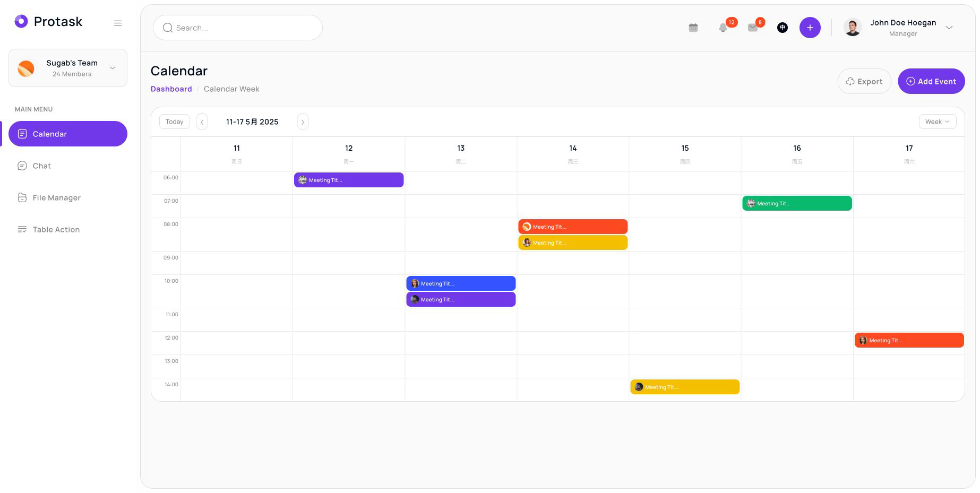Collapse sidebar with hamburger menu icon
980x493 pixels.
coord(118,23)
